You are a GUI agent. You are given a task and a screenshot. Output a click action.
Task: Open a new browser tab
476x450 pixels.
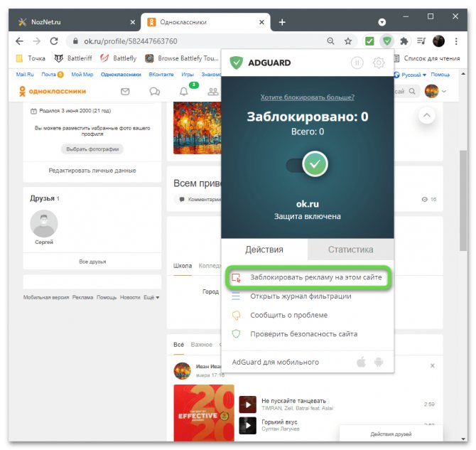click(282, 22)
